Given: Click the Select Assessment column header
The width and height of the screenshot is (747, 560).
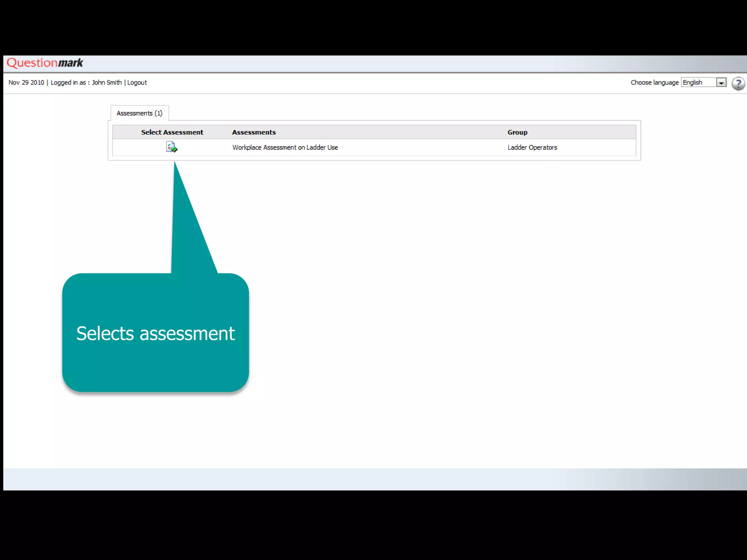Looking at the screenshot, I should [172, 132].
